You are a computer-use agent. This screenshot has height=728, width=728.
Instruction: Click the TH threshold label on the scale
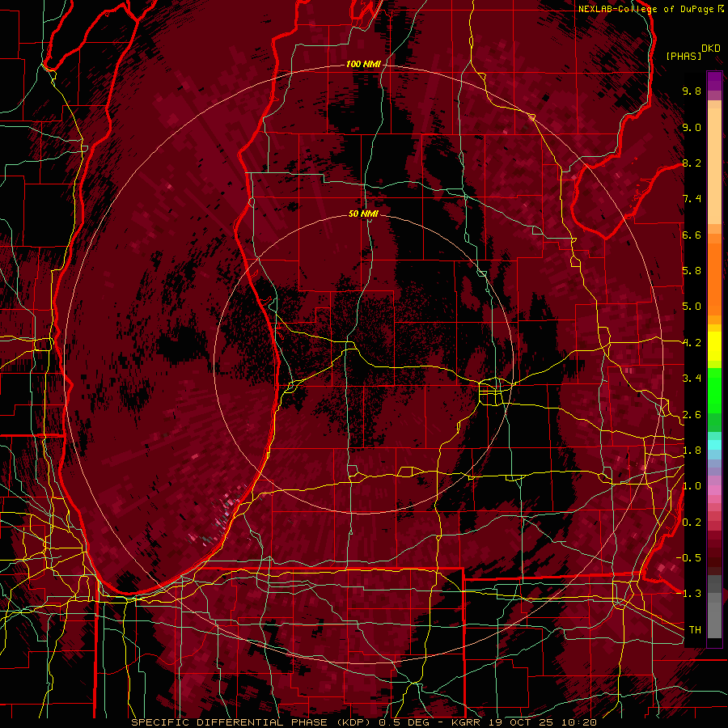695,630
